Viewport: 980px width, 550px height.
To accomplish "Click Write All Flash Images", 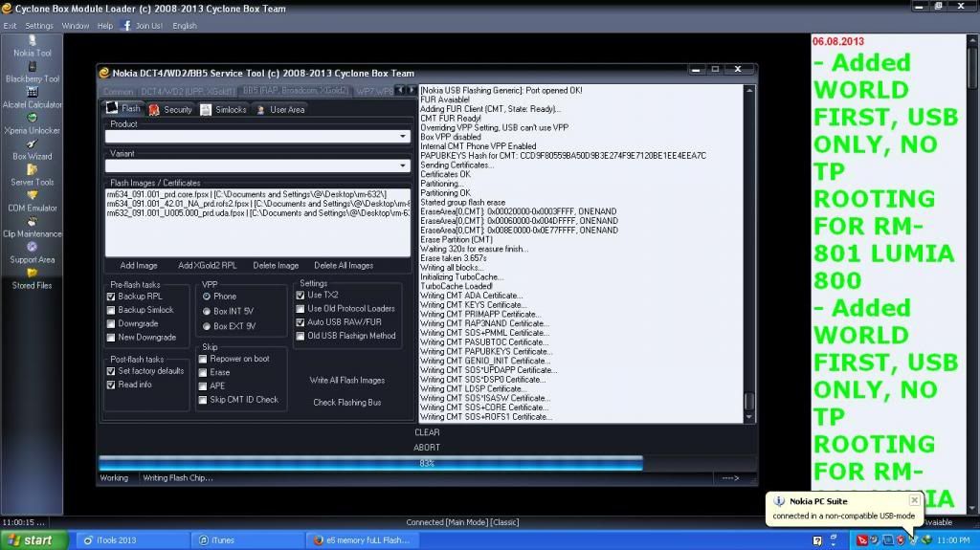I will pos(346,380).
